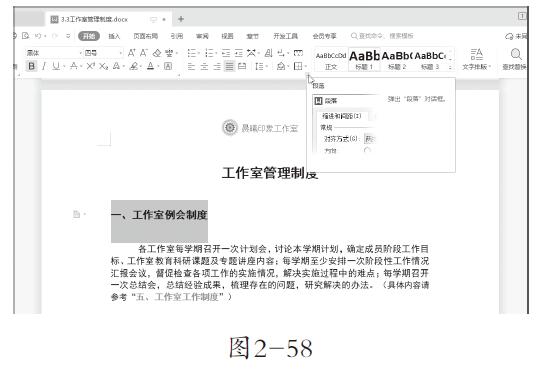Switch to the 插入 ribbon tab

[114, 36]
